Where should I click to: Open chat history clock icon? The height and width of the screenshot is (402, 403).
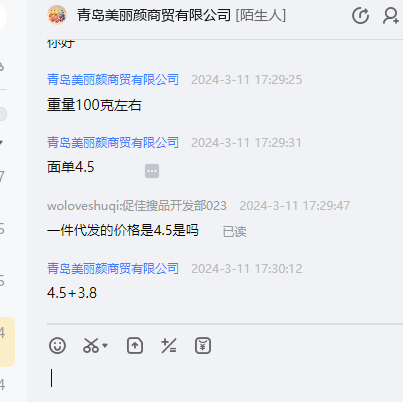[x=360, y=16]
